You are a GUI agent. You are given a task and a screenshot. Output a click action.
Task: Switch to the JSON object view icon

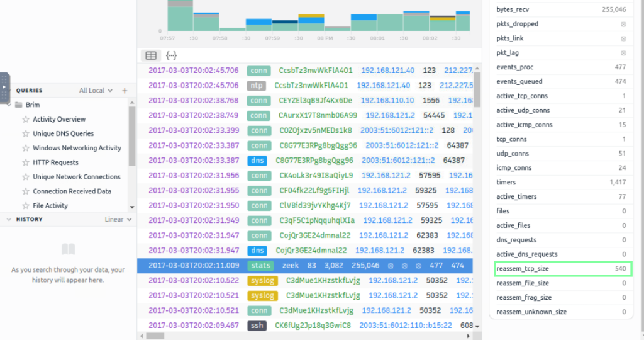pos(171,55)
